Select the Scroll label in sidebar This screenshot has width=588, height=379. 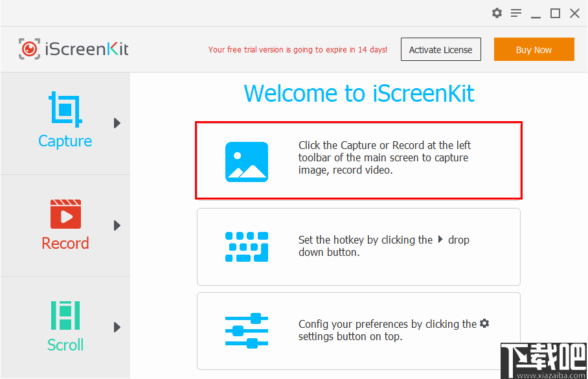[x=65, y=345]
